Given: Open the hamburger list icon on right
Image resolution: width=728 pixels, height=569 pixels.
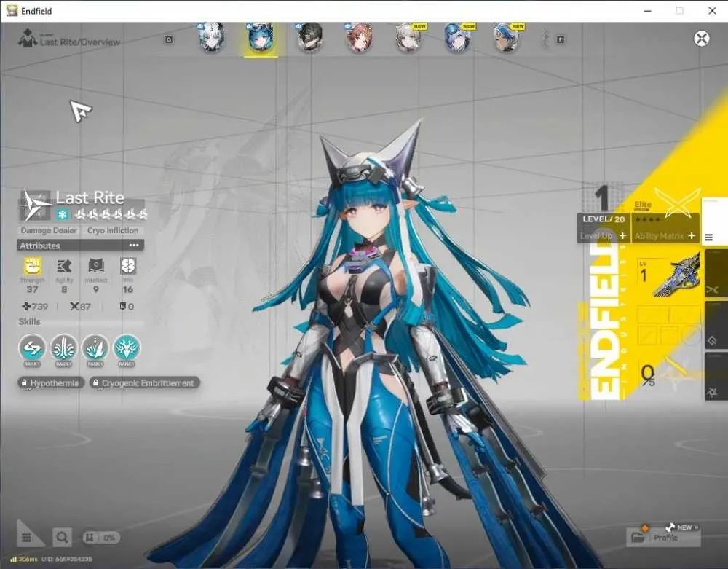Looking at the screenshot, I should click(x=708, y=238).
